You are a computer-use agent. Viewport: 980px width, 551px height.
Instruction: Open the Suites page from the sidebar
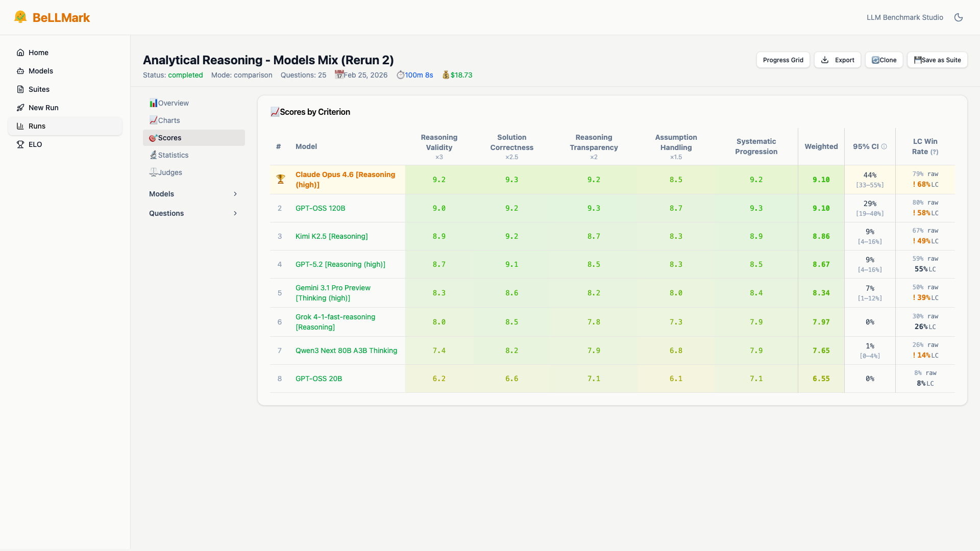tap(39, 89)
